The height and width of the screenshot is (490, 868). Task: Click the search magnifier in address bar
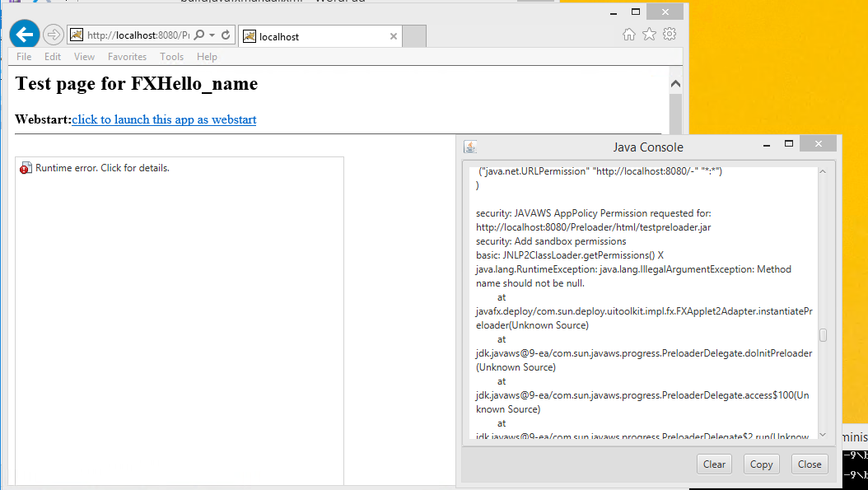[x=198, y=35]
